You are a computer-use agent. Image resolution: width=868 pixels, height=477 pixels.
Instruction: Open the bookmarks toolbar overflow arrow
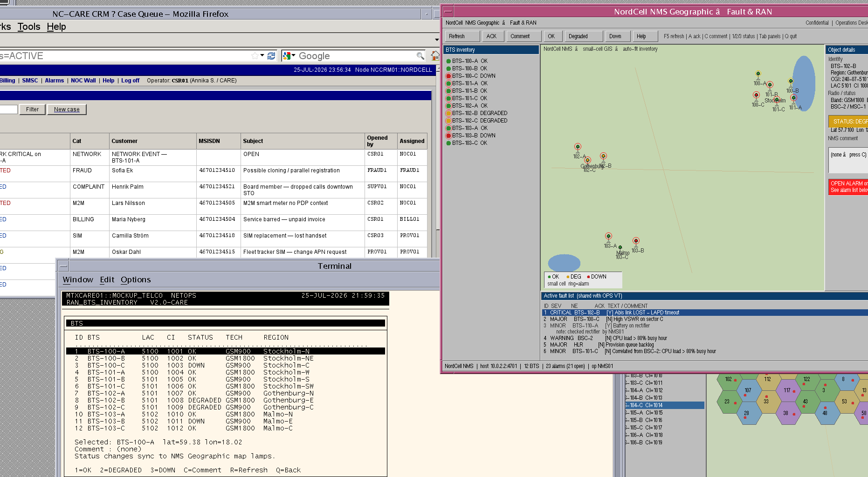(x=437, y=40)
